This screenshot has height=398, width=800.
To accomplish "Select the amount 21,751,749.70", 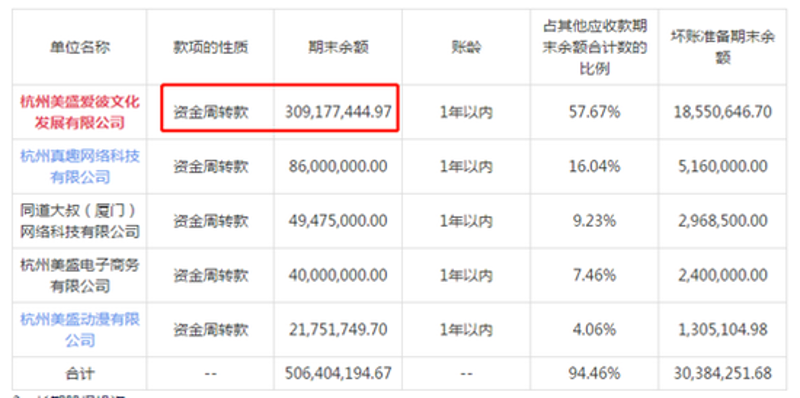I will 338,330.
